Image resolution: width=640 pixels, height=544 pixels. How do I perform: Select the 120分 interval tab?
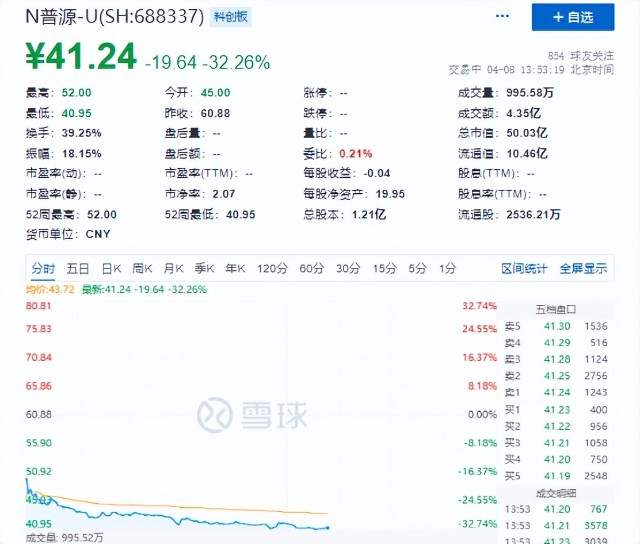click(x=272, y=269)
